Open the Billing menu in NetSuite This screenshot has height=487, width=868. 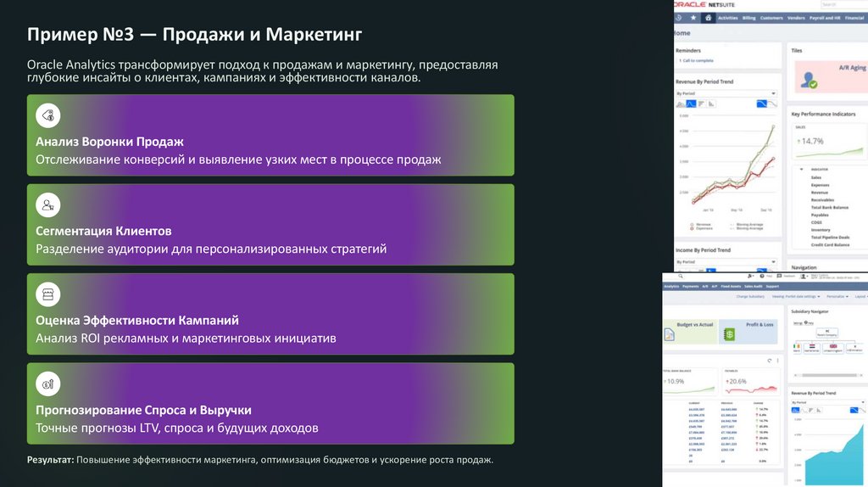click(749, 18)
